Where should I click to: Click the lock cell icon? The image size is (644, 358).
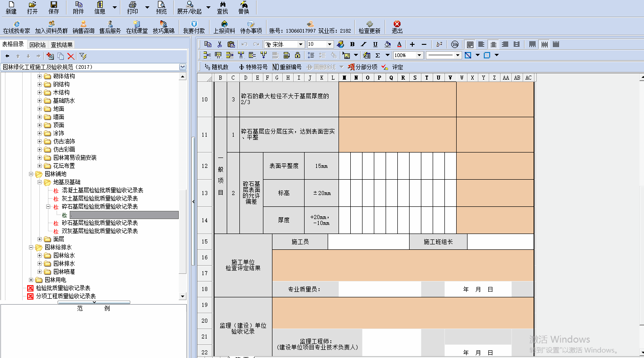(297, 55)
